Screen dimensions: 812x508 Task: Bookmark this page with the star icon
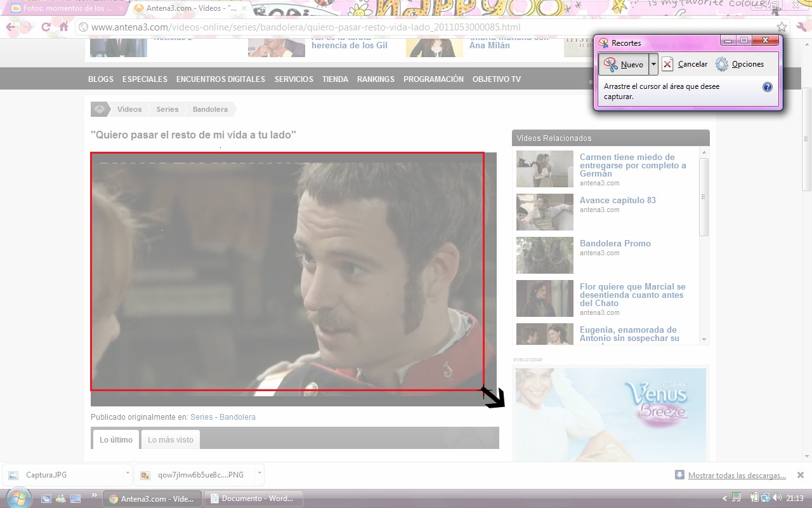(782, 27)
